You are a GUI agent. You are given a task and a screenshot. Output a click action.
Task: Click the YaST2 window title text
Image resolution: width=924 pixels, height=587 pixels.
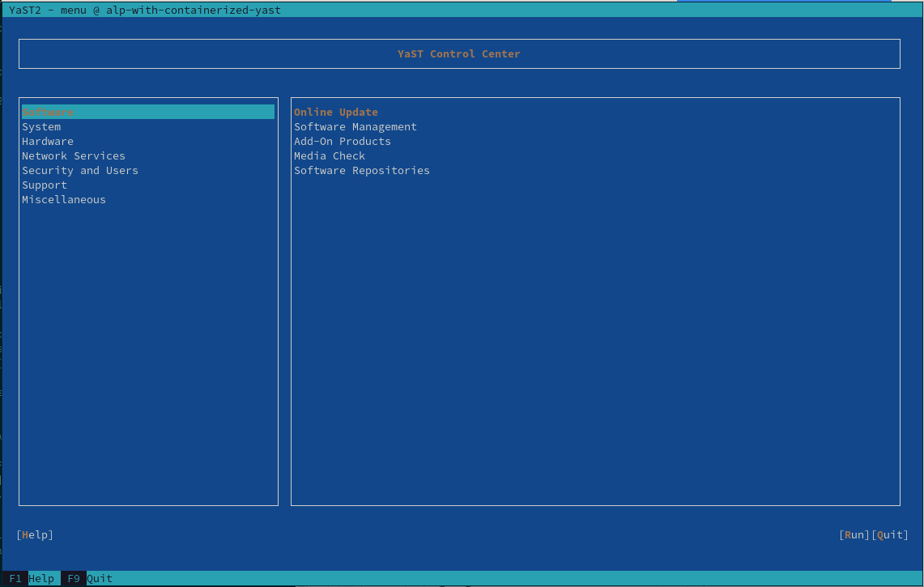pyautogui.click(x=145, y=10)
